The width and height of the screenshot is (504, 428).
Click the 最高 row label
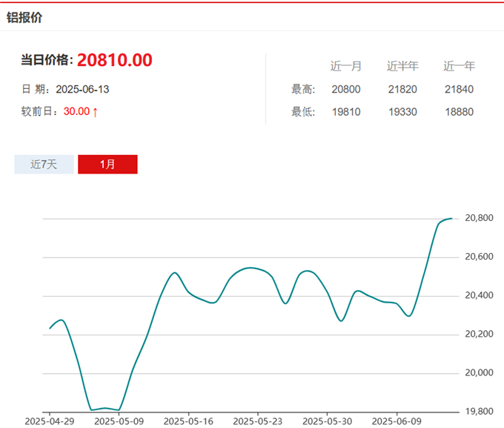(x=303, y=89)
